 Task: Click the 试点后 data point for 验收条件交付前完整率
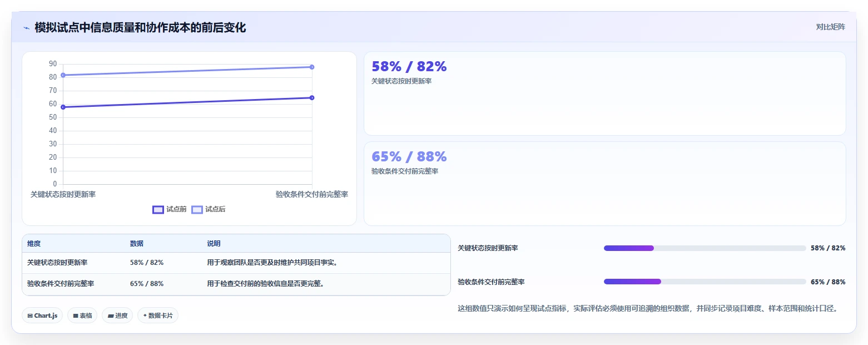[312, 67]
